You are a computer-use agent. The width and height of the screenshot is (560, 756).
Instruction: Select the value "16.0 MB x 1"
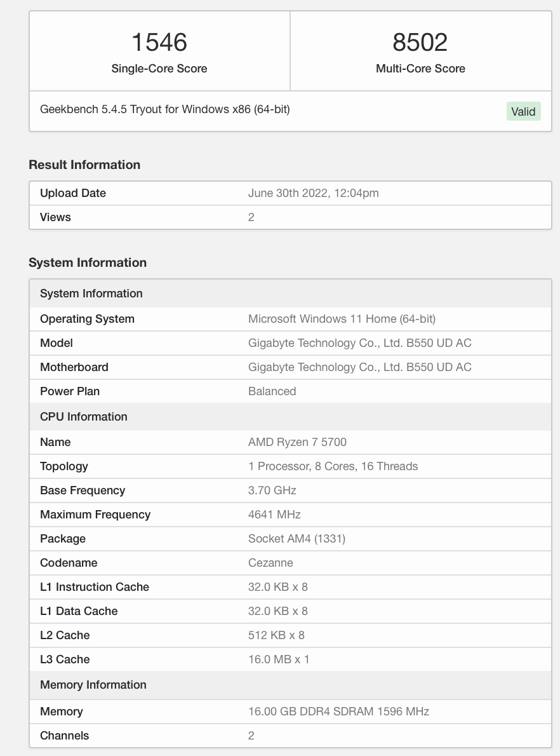279,659
